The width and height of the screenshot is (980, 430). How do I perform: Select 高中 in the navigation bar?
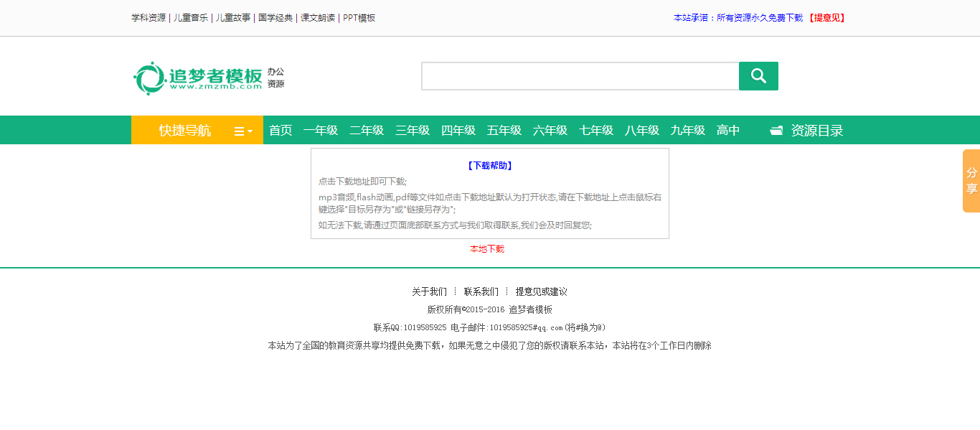728,131
